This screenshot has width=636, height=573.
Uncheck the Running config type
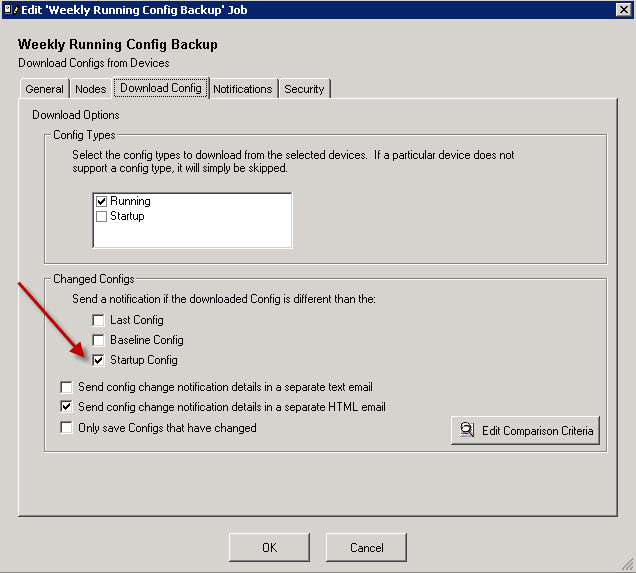click(x=101, y=201)
